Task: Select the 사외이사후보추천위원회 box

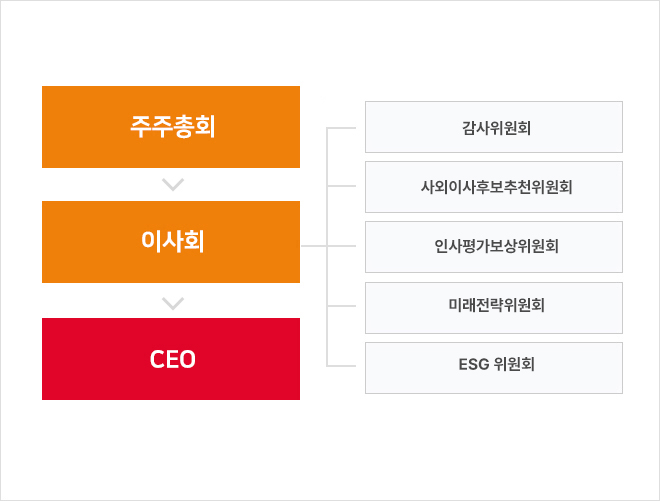Action: (x=494, y=187)
